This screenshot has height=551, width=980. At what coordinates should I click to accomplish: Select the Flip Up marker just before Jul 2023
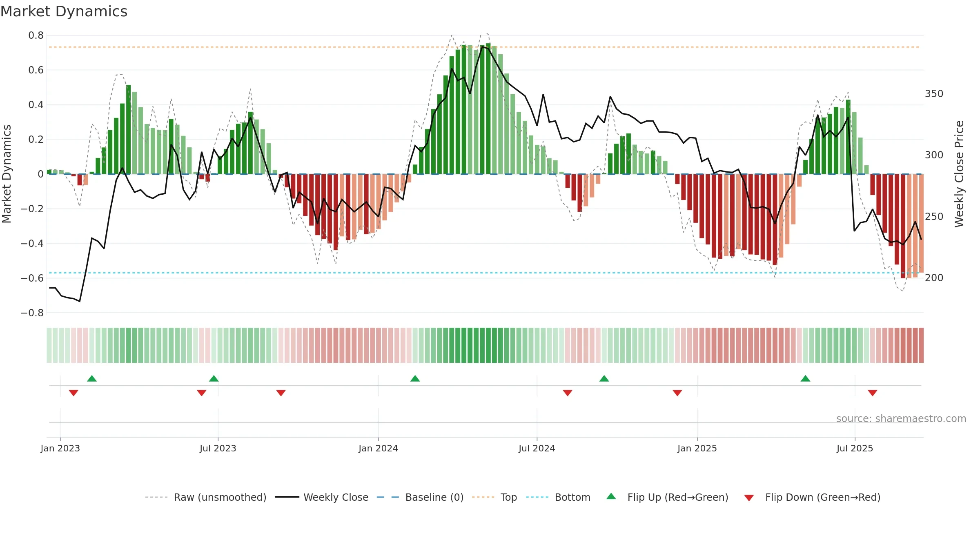pos(214,378)
